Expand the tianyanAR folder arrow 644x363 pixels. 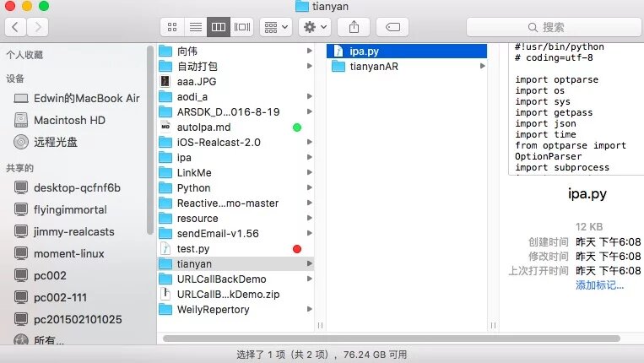[483, 66]
